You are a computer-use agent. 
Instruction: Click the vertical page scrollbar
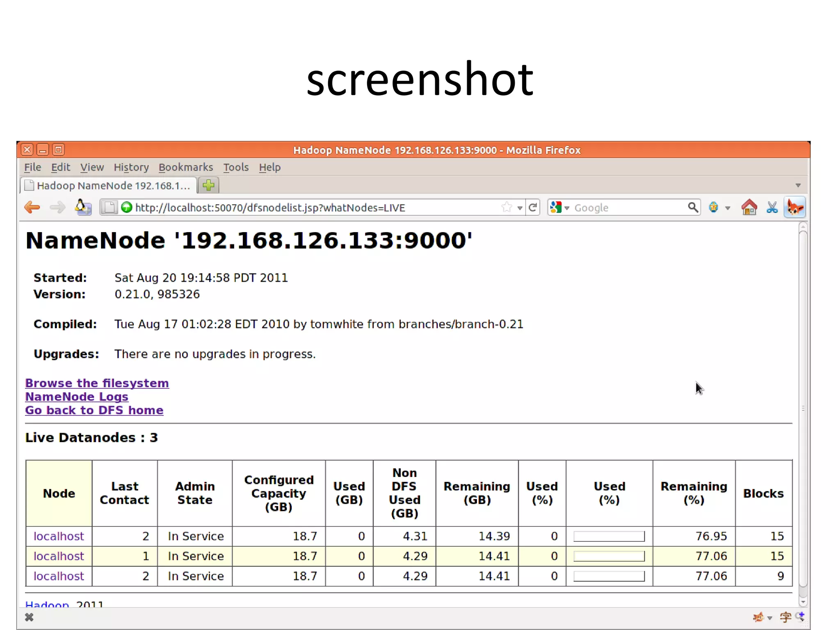click(803, 409)
